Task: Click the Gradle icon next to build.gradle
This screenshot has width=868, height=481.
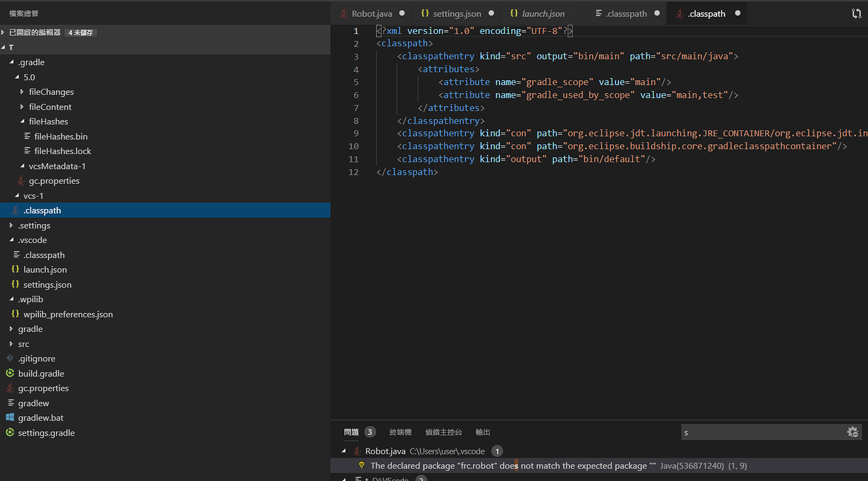Action: [x=10, y=373]
